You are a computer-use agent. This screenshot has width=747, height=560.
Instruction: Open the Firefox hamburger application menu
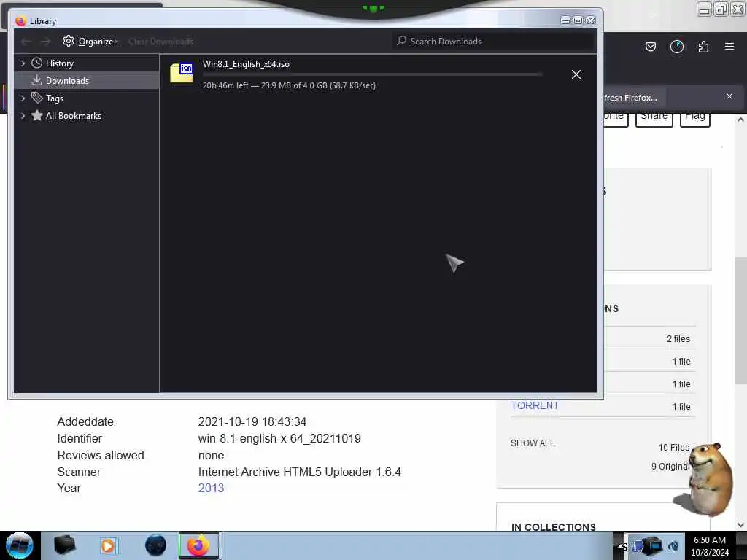pos(729,47)
